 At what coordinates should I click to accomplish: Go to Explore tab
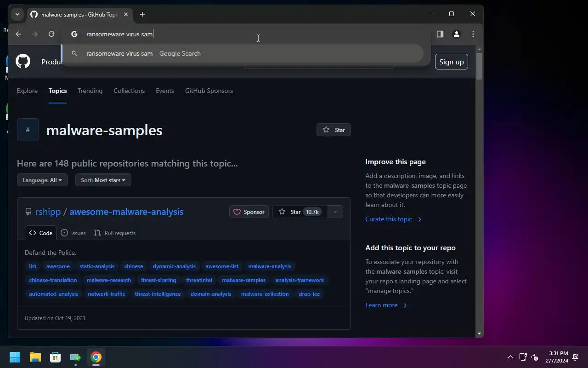(27, 91)
